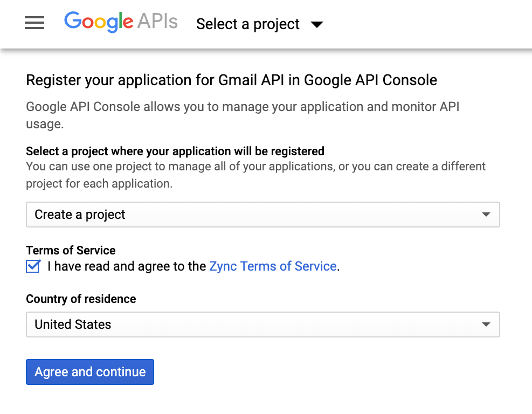Open the Select a project picker in header
532x414 pixels.
pyautogui.click(x=248, y=24)
